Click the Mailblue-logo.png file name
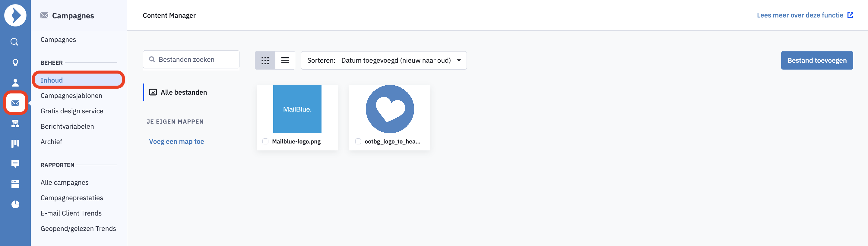The image size is (868, 246). pyautogui.click(x=296, y=141)
